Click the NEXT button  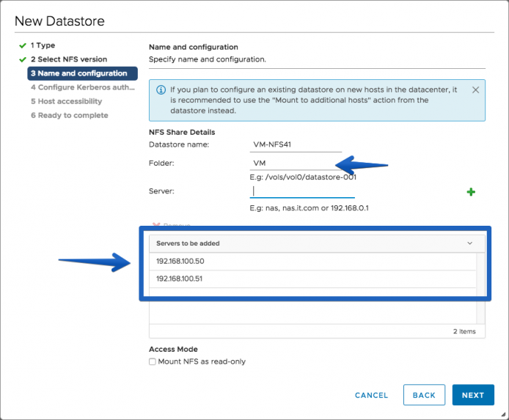(473, 395)
